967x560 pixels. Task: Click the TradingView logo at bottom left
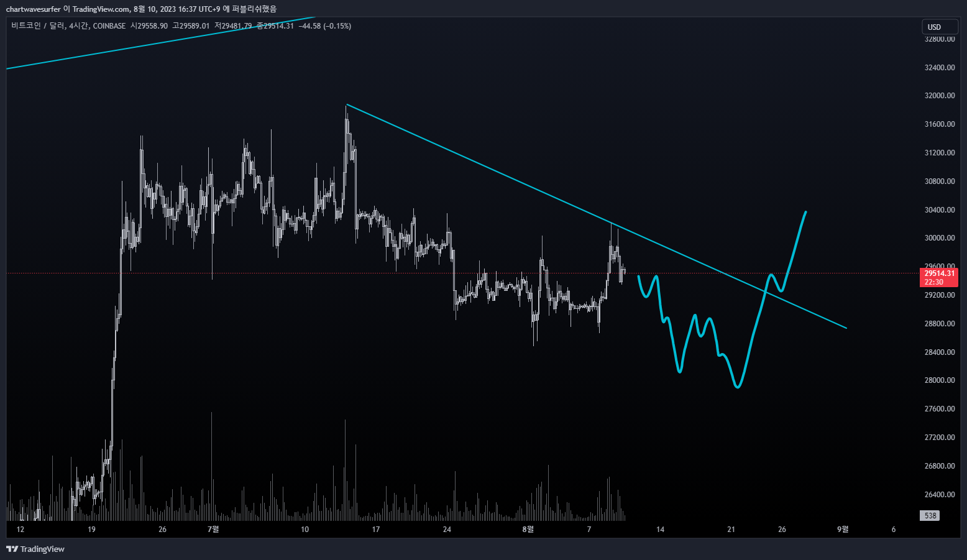click(35, 549)
